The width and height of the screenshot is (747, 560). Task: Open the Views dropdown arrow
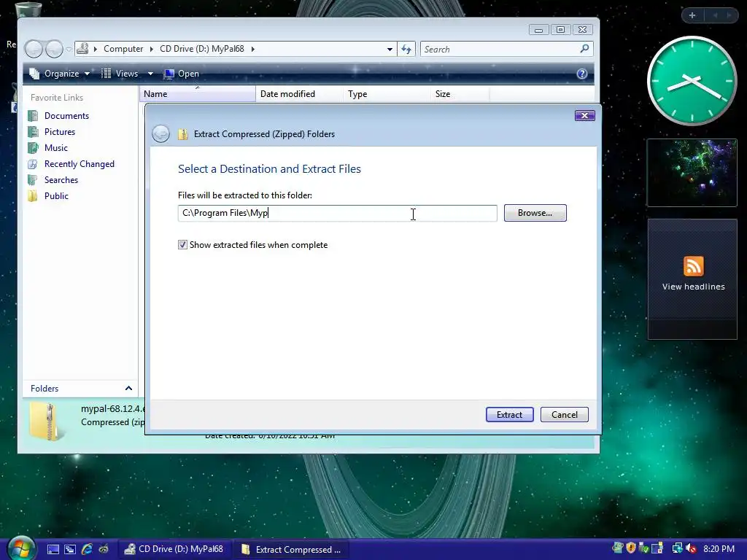(x=150, y=74)
